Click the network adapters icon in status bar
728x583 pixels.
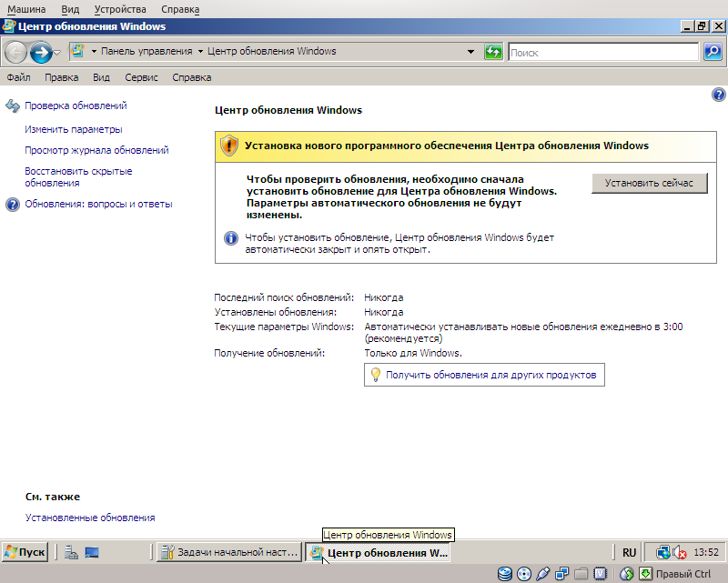pyautogui.click(x=561, y=574)
